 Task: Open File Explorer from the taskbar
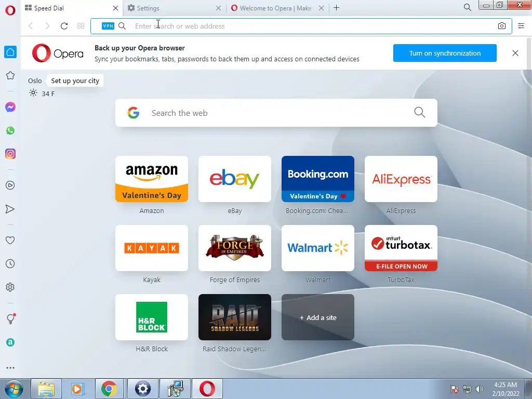coord(46,389)
